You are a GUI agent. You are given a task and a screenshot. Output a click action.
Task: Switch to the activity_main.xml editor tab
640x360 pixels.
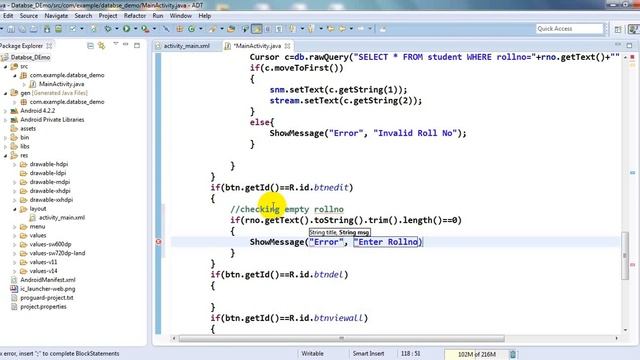click(x=186, y=46)
